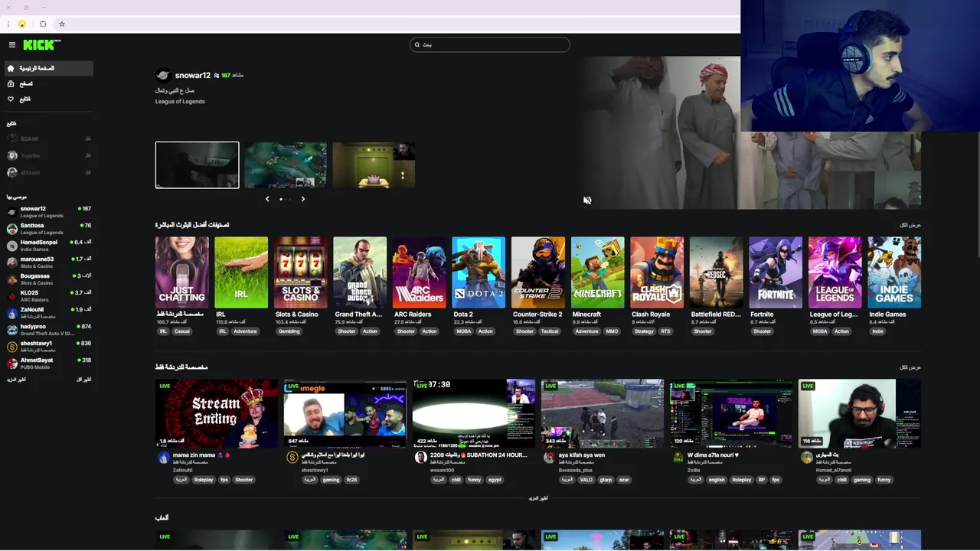
Task: Open Stream Ending live stream thumbnail
Action: click(x=217, y=413)
